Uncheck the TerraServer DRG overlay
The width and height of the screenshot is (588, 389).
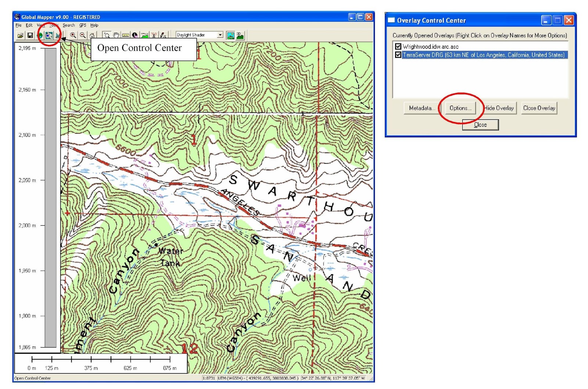point(397,55)
